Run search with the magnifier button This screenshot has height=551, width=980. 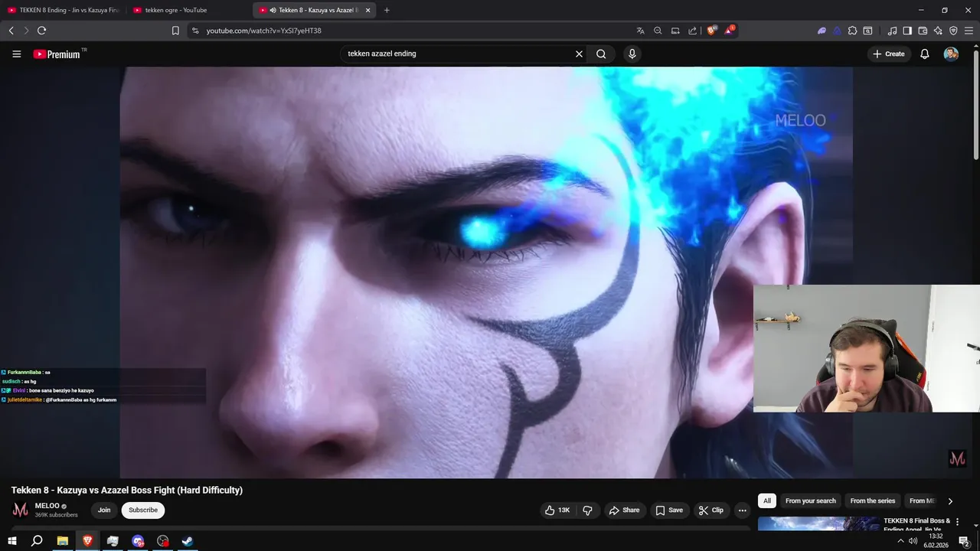pos(601,54)
